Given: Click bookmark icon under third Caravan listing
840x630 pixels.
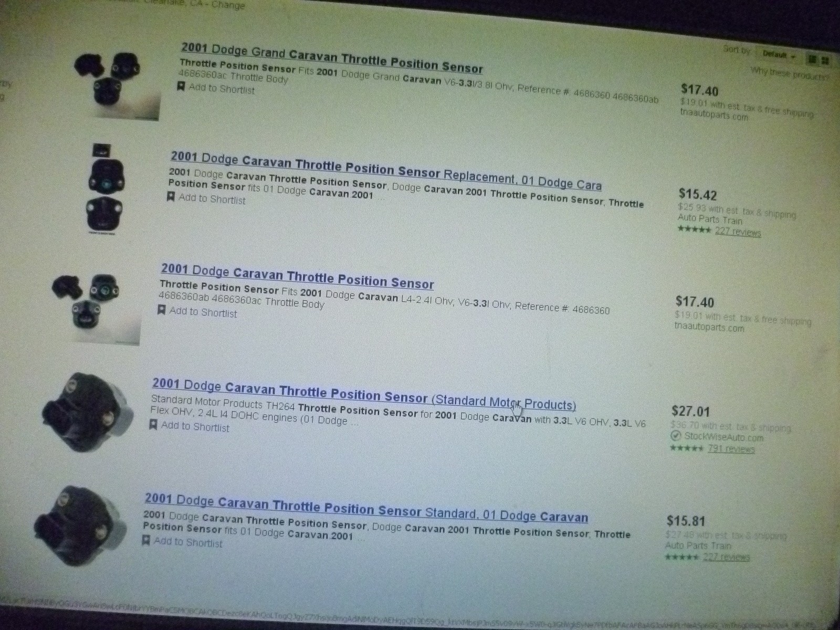Looking at the screenshot, I should pos(162,310).
